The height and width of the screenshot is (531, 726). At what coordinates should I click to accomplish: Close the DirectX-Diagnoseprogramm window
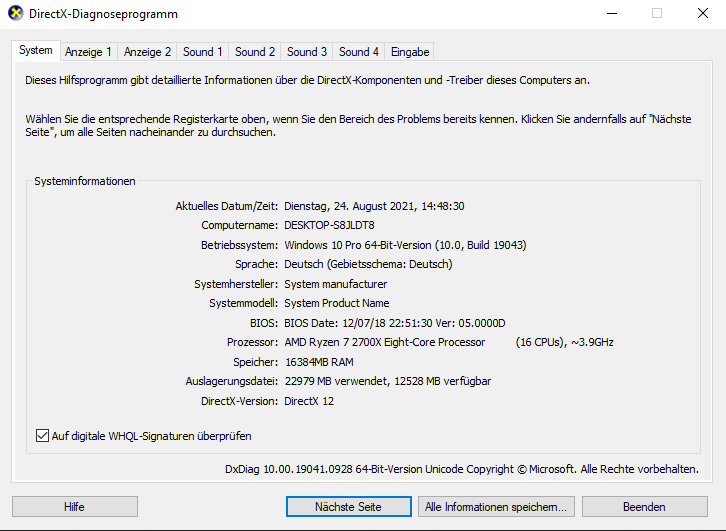703,13
